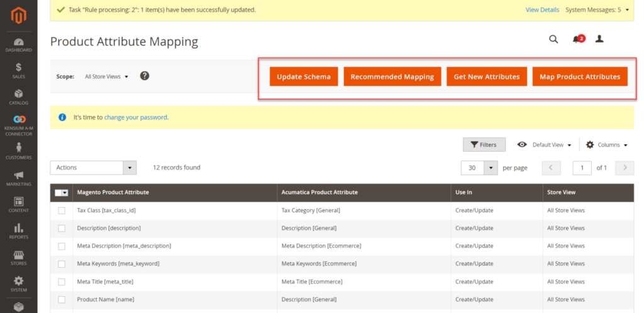Click the Map Product Attributes button
The width and height of the screenshot is (644, 313).
tap(580, 76)
